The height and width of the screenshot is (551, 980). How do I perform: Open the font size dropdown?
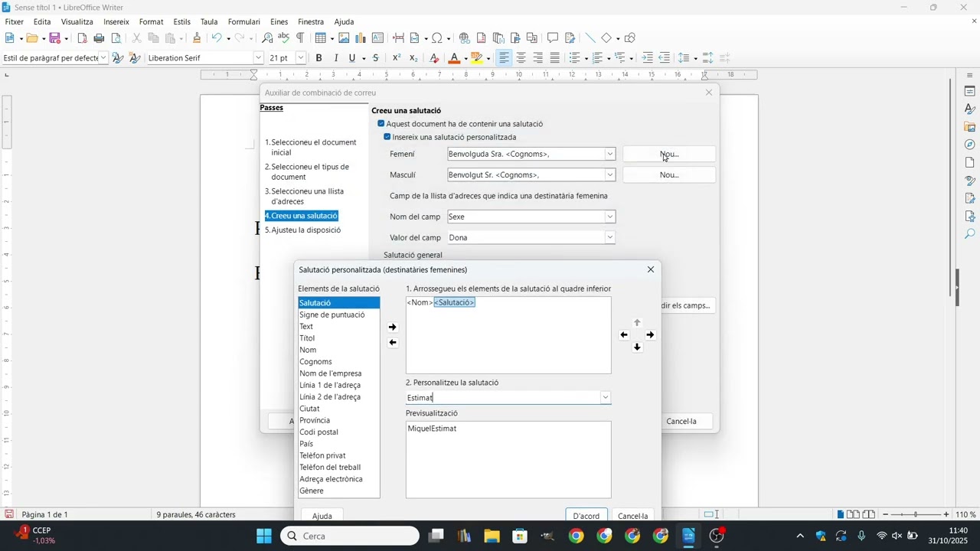coord(301,58)
